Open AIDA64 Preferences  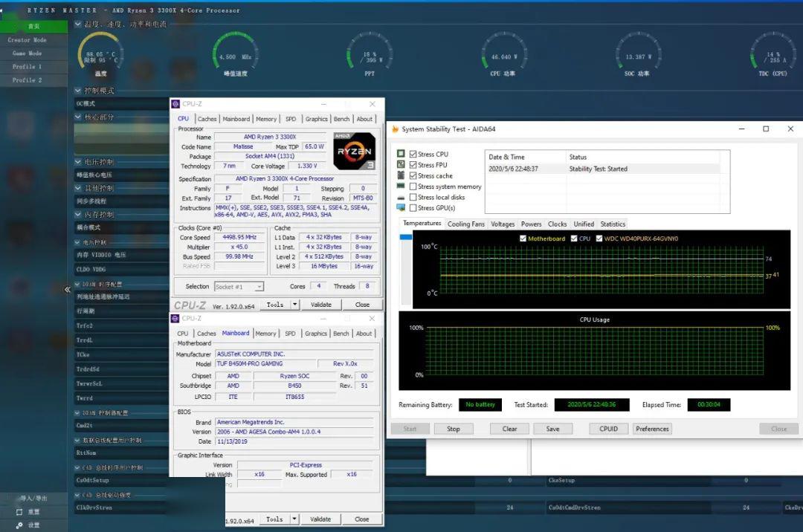point(653,429)
